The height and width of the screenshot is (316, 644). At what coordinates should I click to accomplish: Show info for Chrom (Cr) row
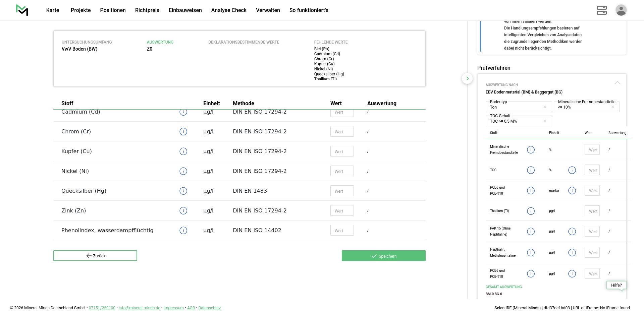click(183, 132)
